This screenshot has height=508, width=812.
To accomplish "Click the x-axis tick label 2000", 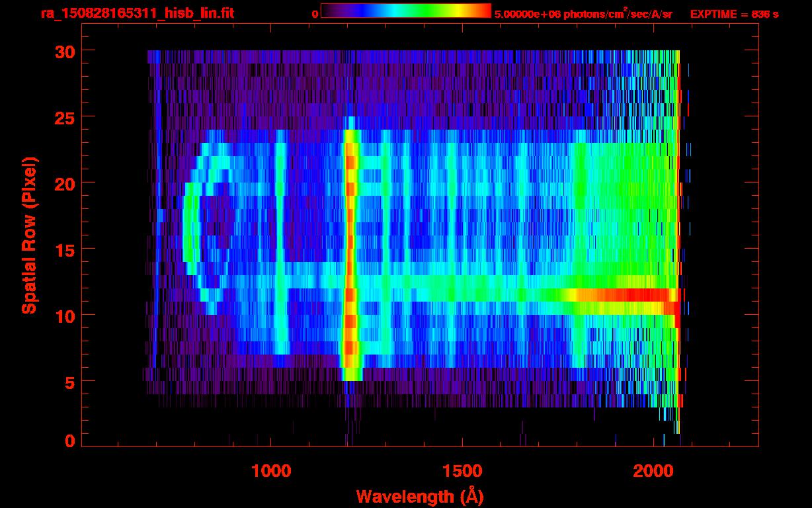I will 653,472.
